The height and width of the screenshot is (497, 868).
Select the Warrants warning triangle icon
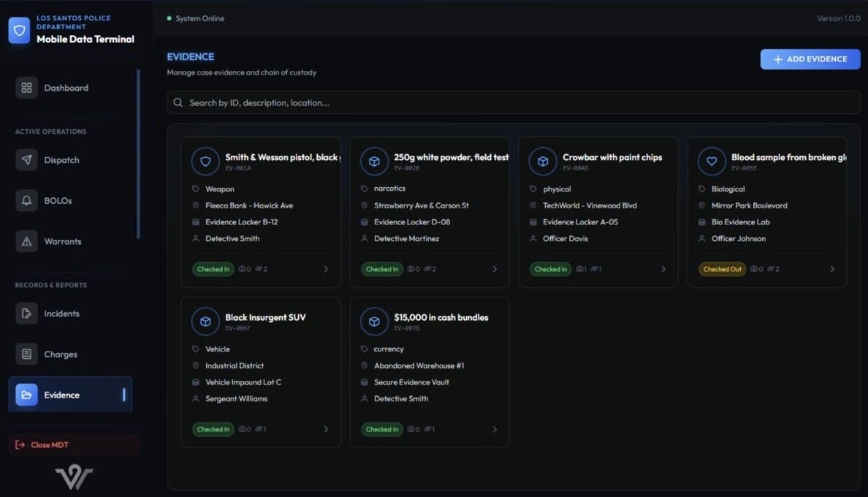coord(26,241)
